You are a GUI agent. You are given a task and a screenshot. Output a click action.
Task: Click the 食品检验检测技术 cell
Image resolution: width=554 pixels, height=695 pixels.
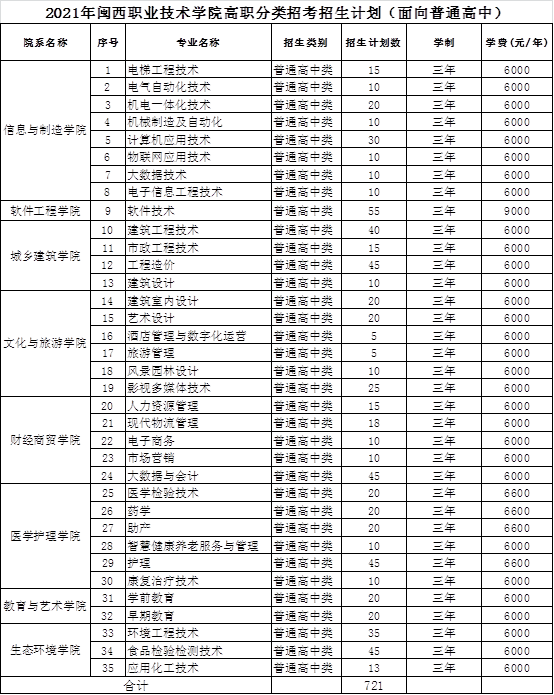(198, 650)
